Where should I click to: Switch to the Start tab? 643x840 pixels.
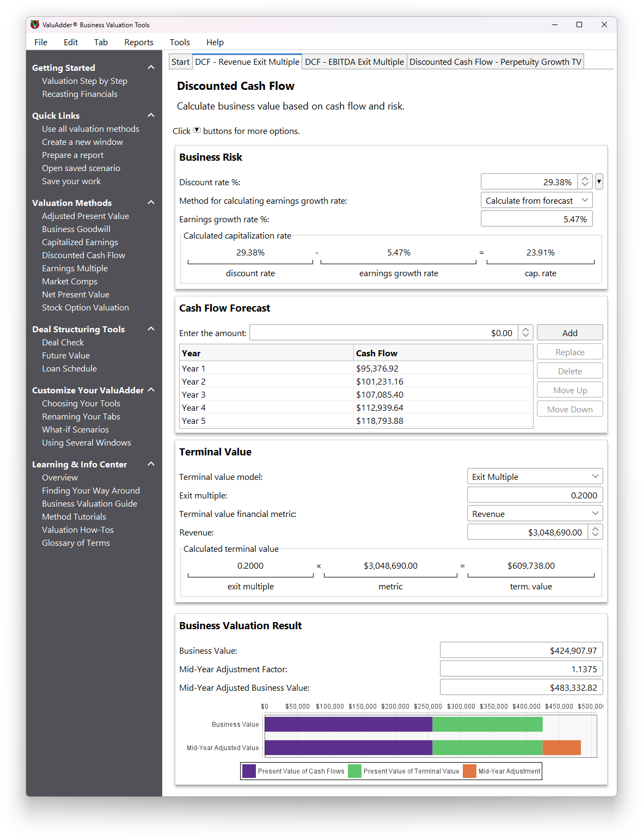[x=180, y=62]
